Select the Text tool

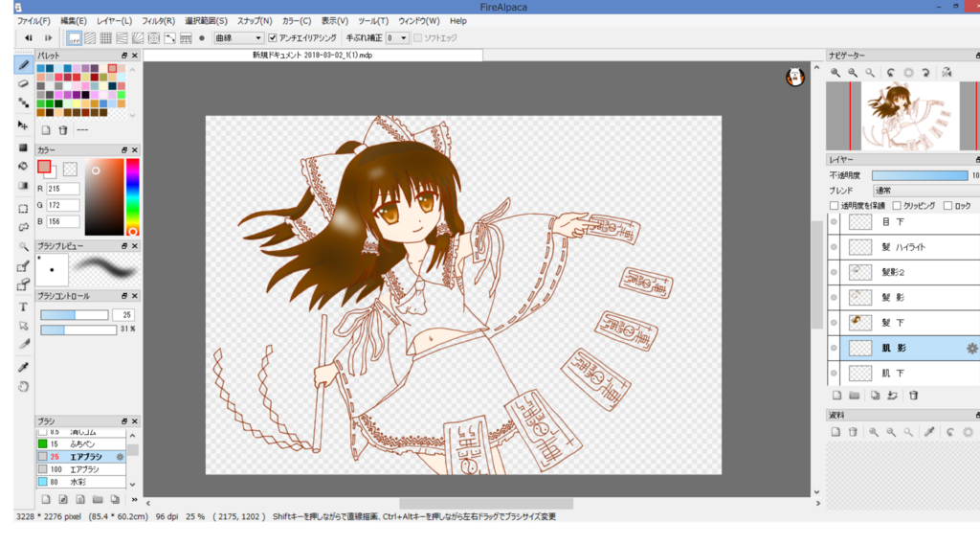tap(24, 307)
